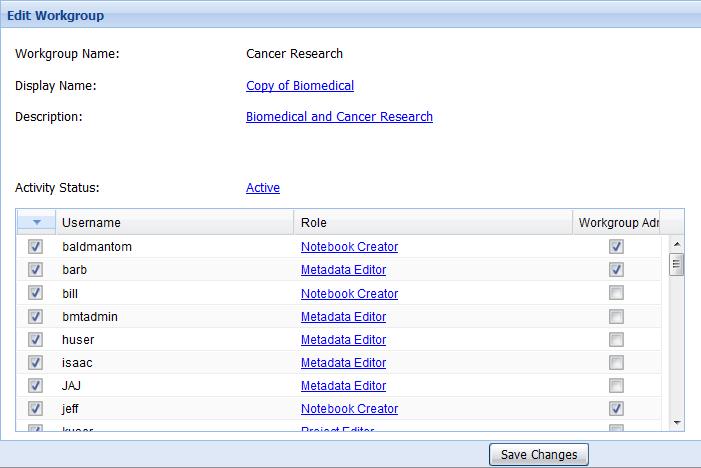Remove Workgroup Admin from barb
This screenshot has width=701, height=468.
pyautogui.click(x=616, y=270)
